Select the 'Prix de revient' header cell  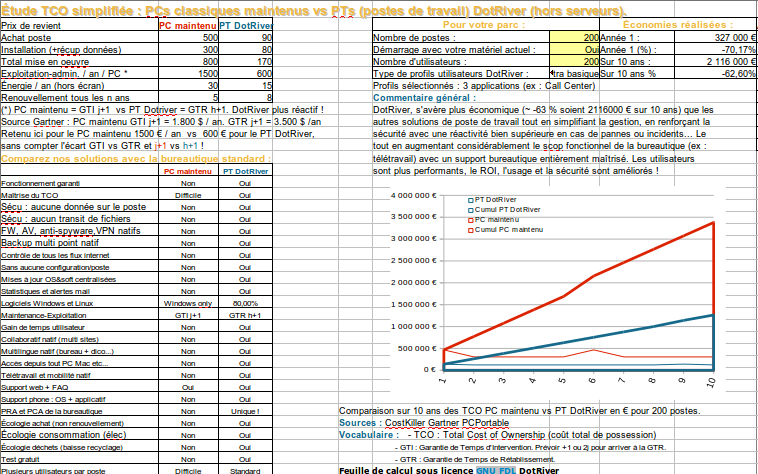click(79, 26)
